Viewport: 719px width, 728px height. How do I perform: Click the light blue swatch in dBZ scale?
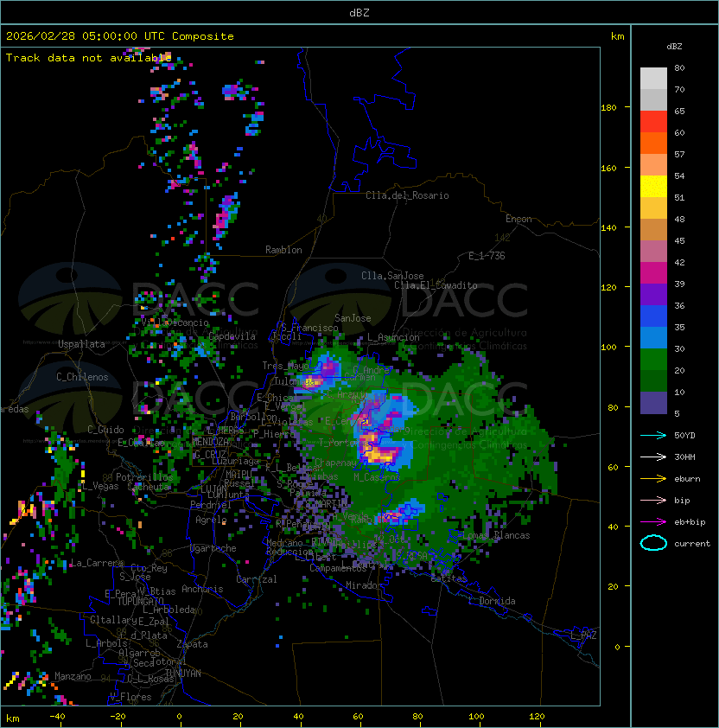653,338
